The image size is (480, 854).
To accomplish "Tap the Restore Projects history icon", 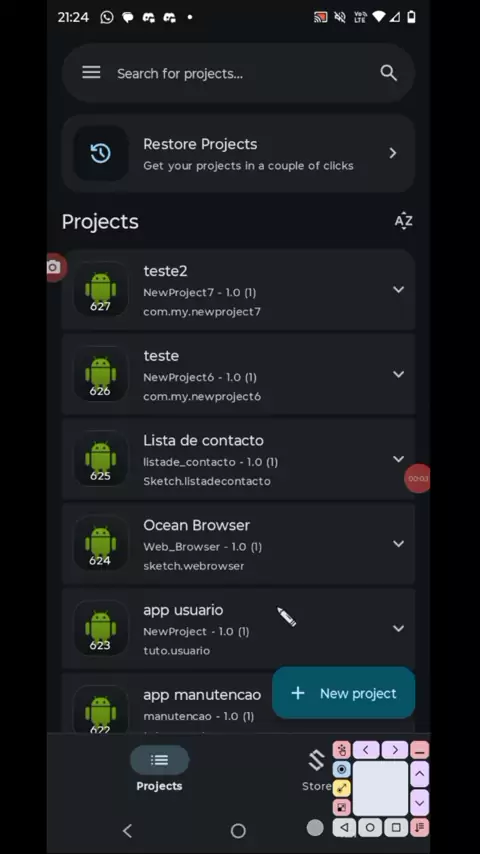I will coord(101,153).
